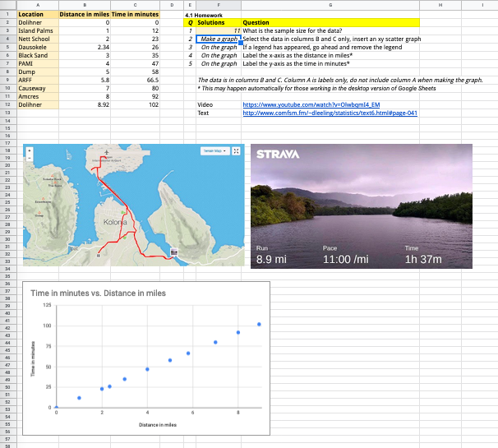Click the yellow 'Question' header cell
The image size is (498, 448).
(x=330, y=22)
